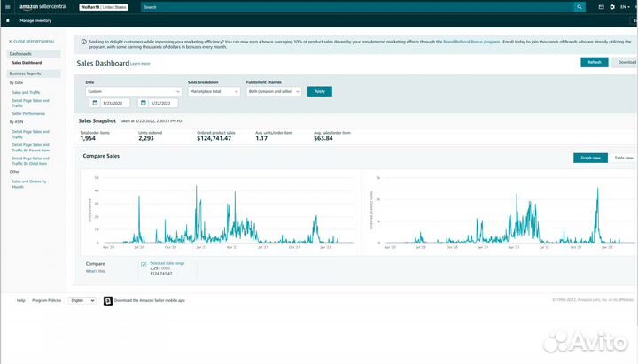Click the info icon in the banner
Screen dimensions: 638x364
(83, 42)
